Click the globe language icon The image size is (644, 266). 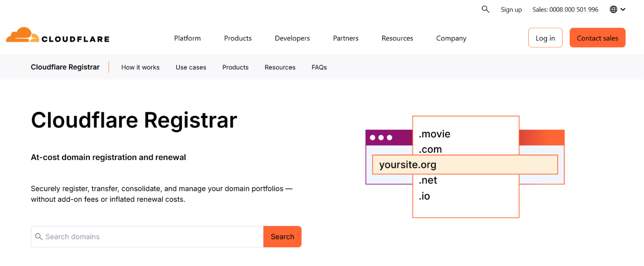click(x=613, y=9)
